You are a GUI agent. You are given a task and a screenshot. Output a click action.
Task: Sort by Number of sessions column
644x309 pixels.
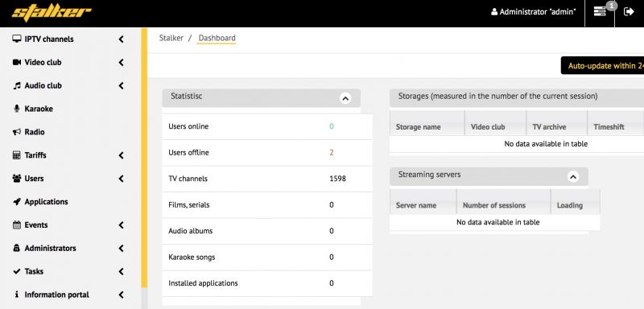click(x=504, y=201)
